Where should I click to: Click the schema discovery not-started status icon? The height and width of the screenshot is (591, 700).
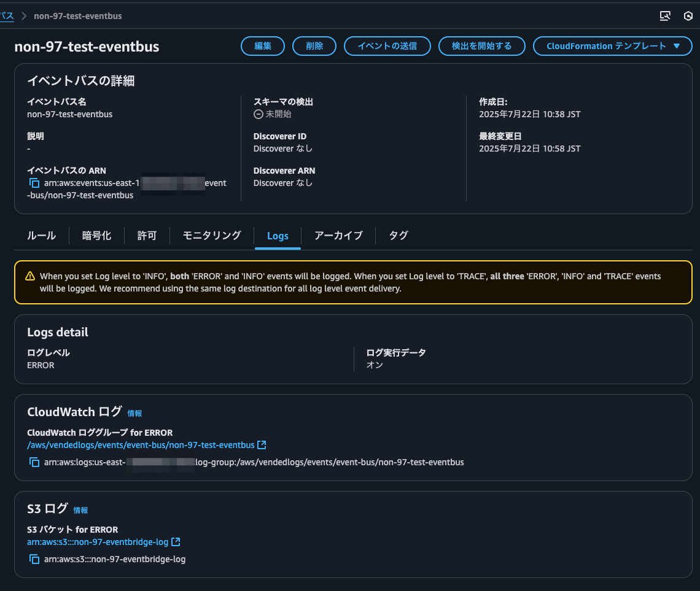(258, 114)
